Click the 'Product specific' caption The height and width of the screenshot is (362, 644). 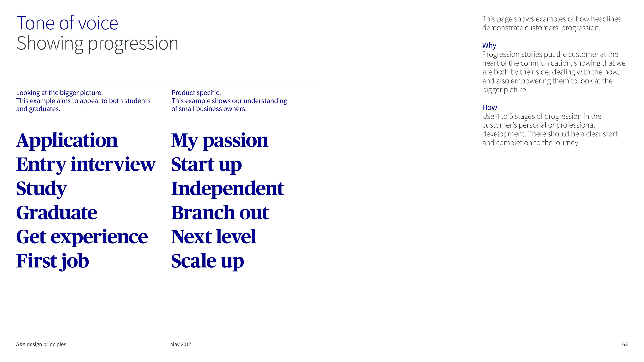pos(196,93)
